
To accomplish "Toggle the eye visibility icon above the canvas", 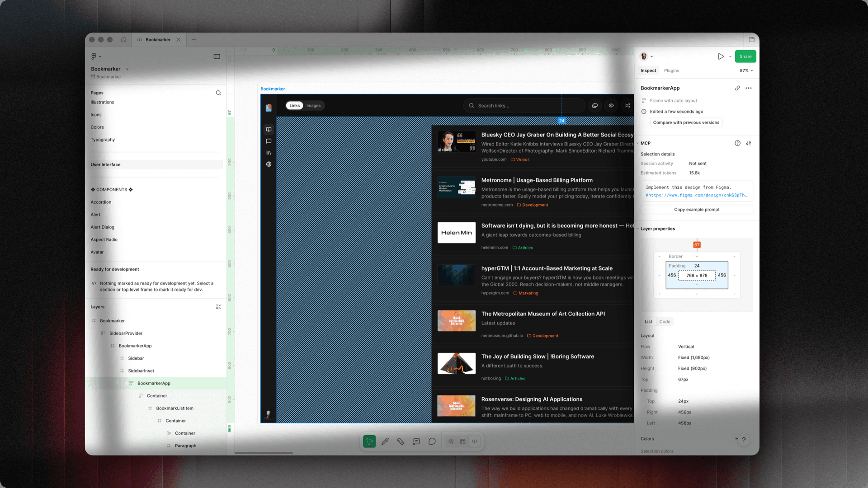I will click(x=611, y=105).
